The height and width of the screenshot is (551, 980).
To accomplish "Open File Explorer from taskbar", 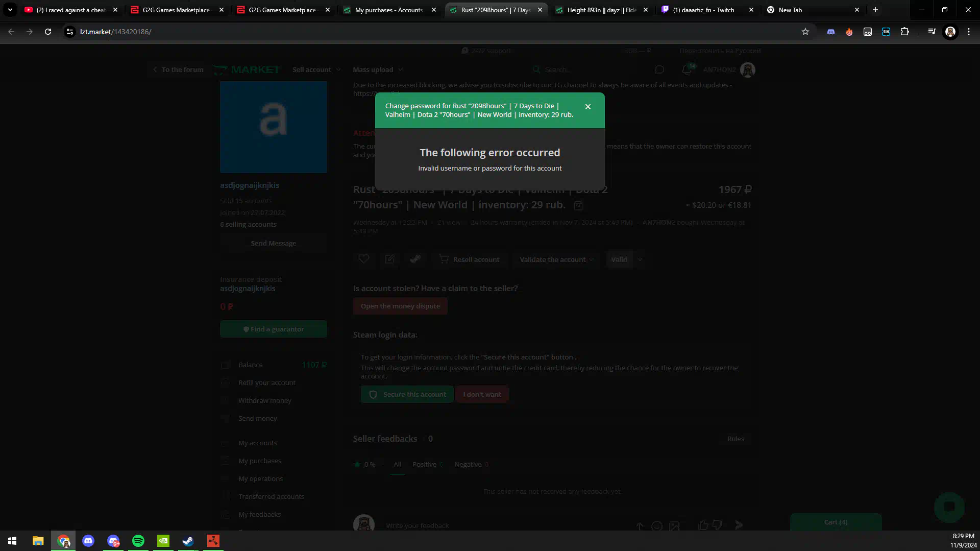I will click(x=38, y=541).
